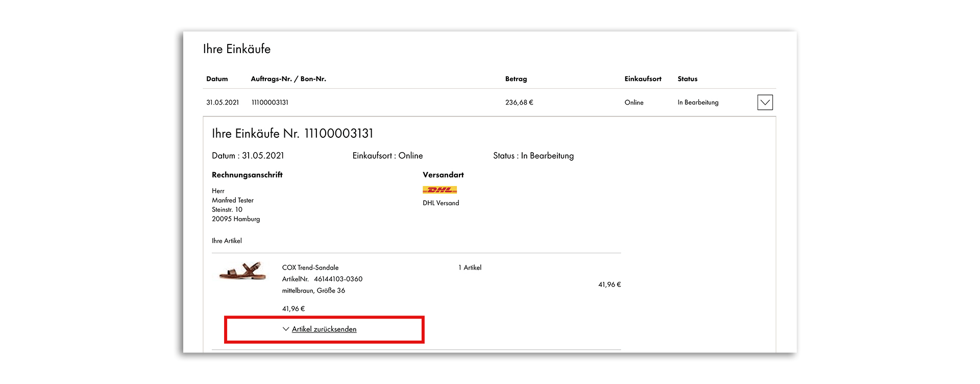The height and width of the screenshot is (384, 980).
Task: Collapse order details with the chevron box
Action: tap(765, 103)
